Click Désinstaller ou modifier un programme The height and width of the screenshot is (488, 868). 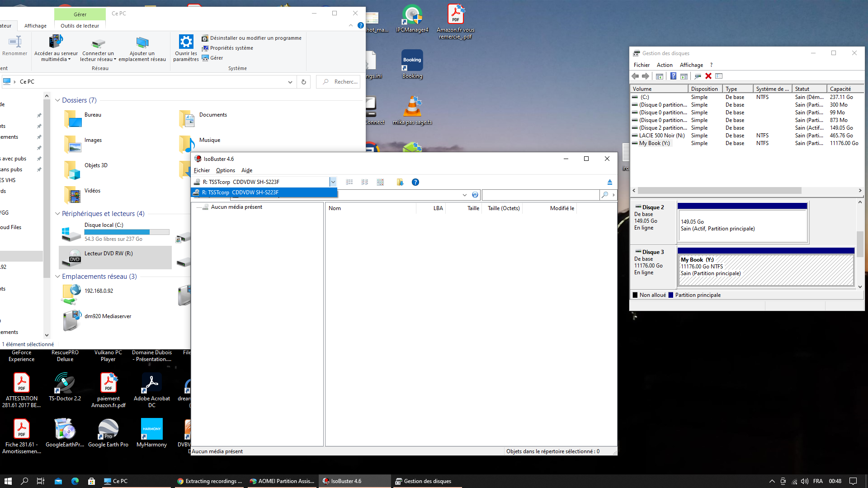(255, 38)
